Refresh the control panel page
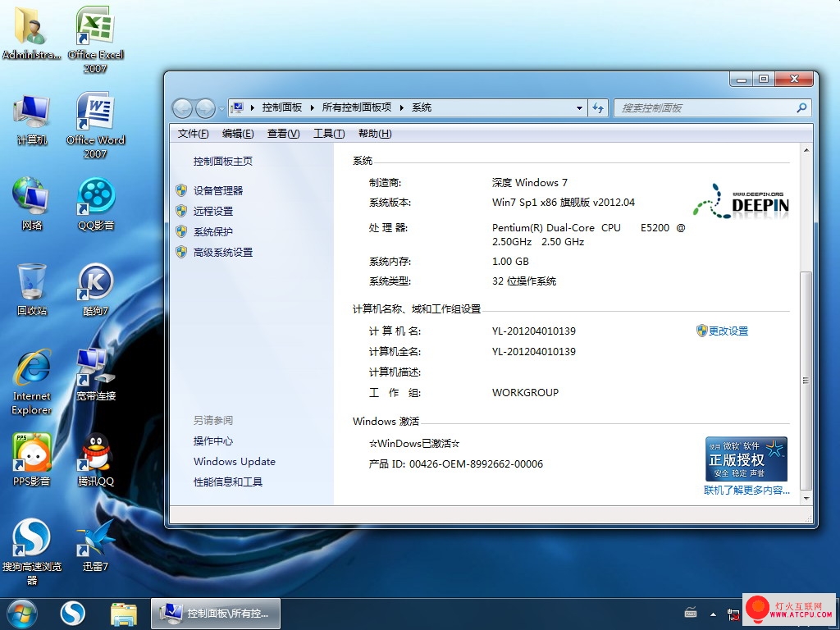Image resolution: width=840 pixels, height=630 pixels. tap(598, 108)
